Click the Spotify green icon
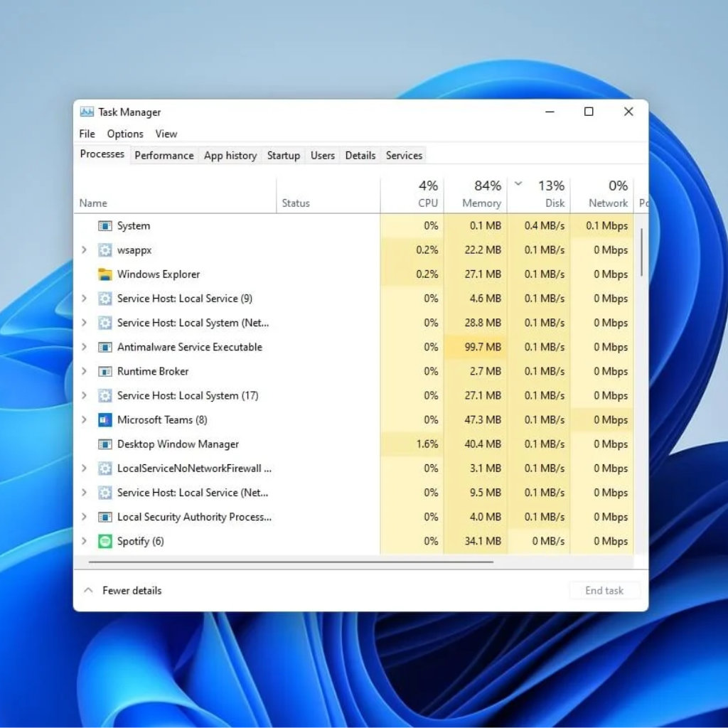Viewport: 728px width, 728px height. [105, 541]
